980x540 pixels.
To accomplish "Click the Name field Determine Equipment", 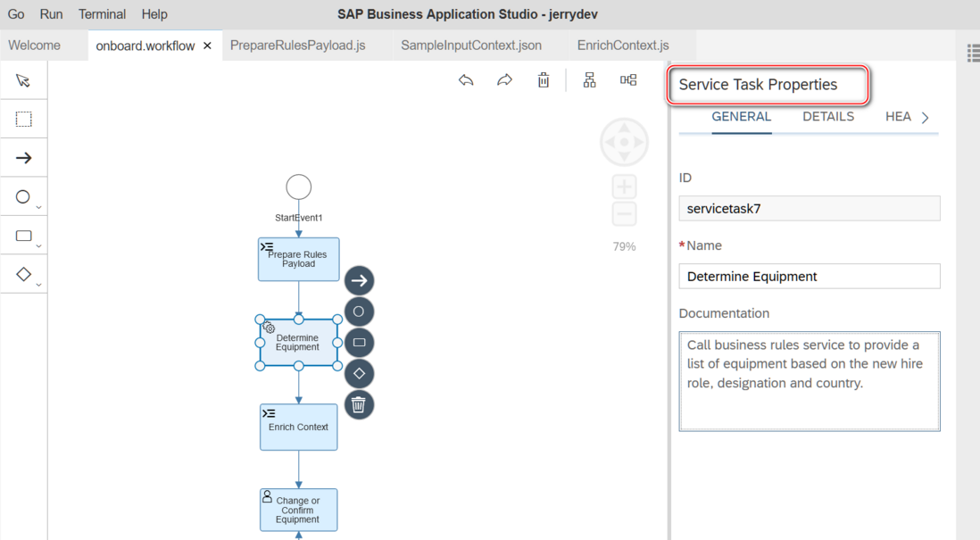I will click(810, 277).
